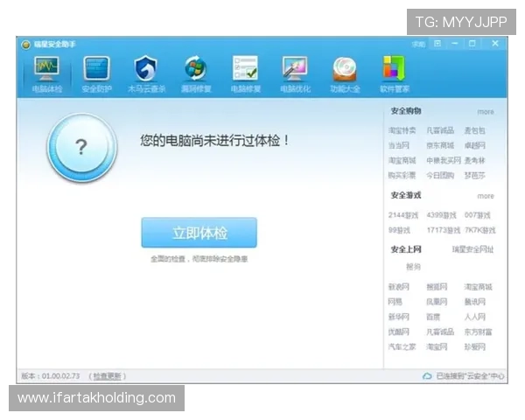
Task: Open the 网易 link
Action: pyautogui.click(x=395, y=302)
